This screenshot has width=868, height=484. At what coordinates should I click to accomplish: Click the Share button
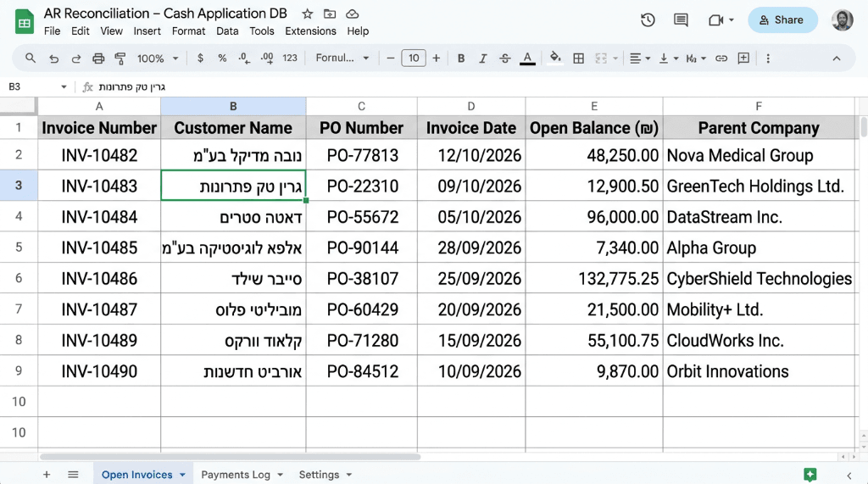pos(782,20)
